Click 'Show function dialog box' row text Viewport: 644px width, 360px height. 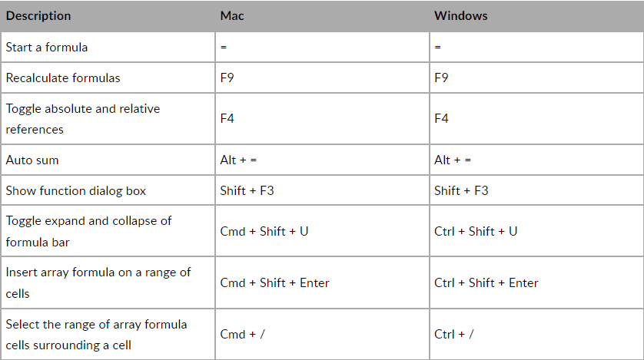coord(76,190)
